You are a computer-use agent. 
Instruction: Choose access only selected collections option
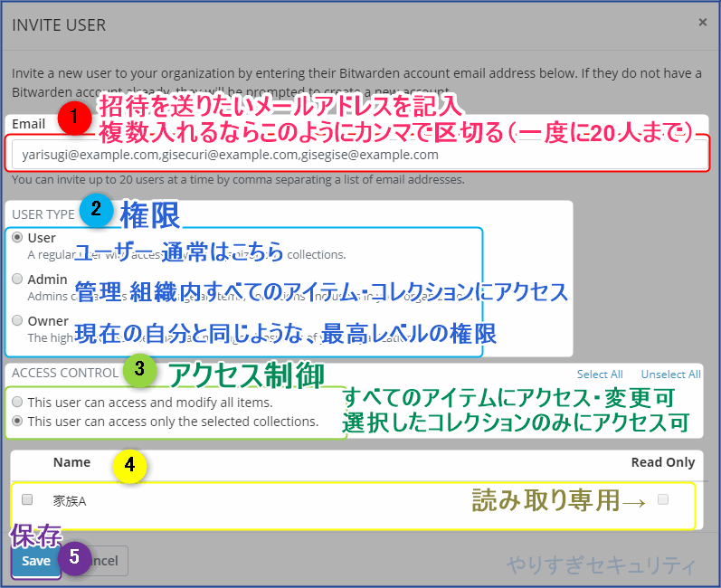17,421
